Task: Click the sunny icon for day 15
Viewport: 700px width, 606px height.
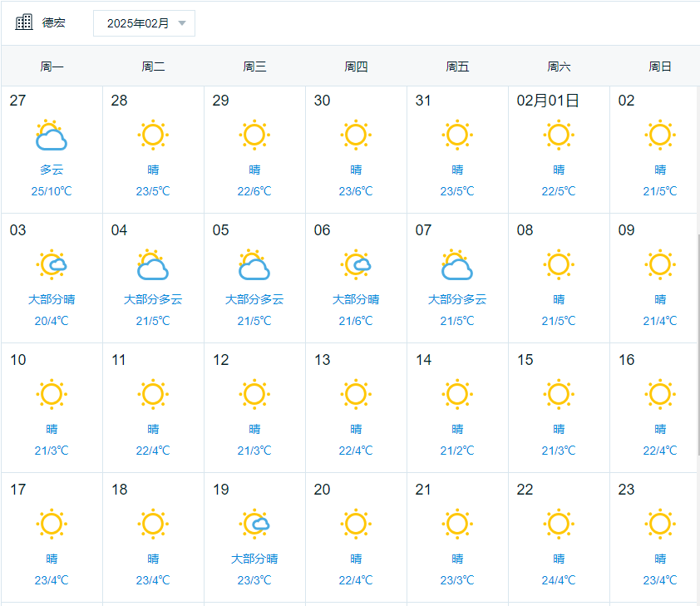Action: pyautogui.click(x=559, y=394)
